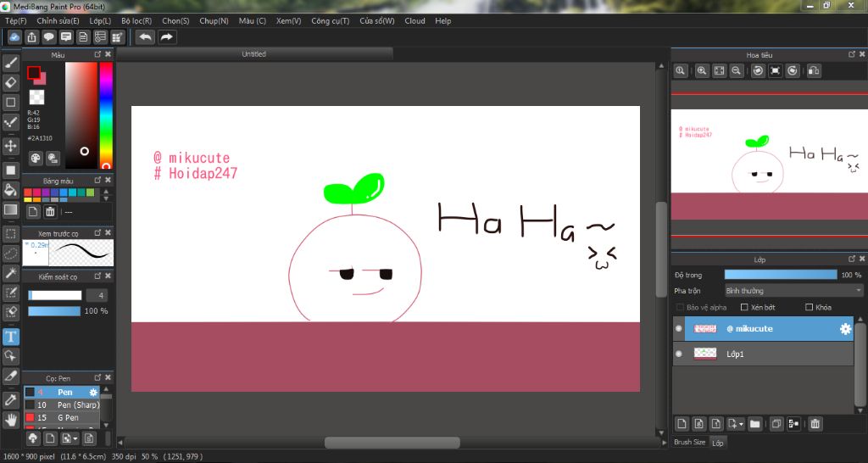
Task: Open the Pha trộn blend mode dropdown
Action: (793, 291)
